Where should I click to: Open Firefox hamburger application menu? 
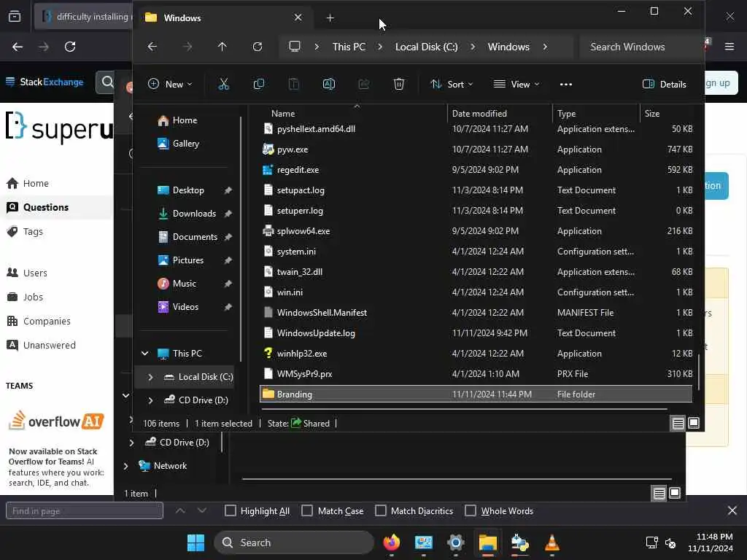729,47
